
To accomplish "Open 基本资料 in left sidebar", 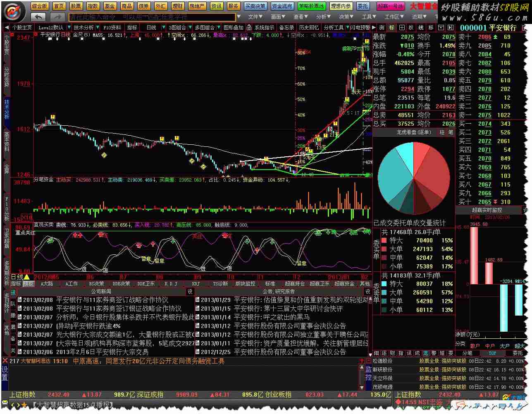I will 6,141.
